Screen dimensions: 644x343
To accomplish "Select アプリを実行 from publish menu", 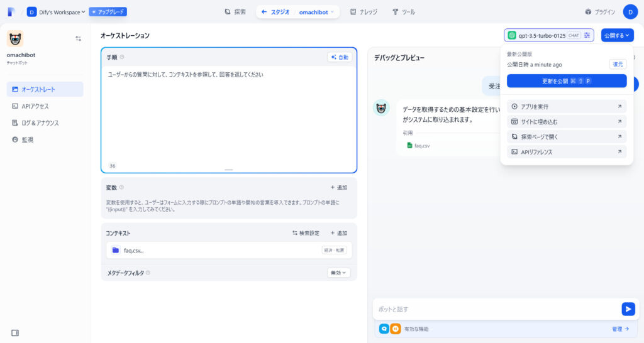I will (566, 107).
